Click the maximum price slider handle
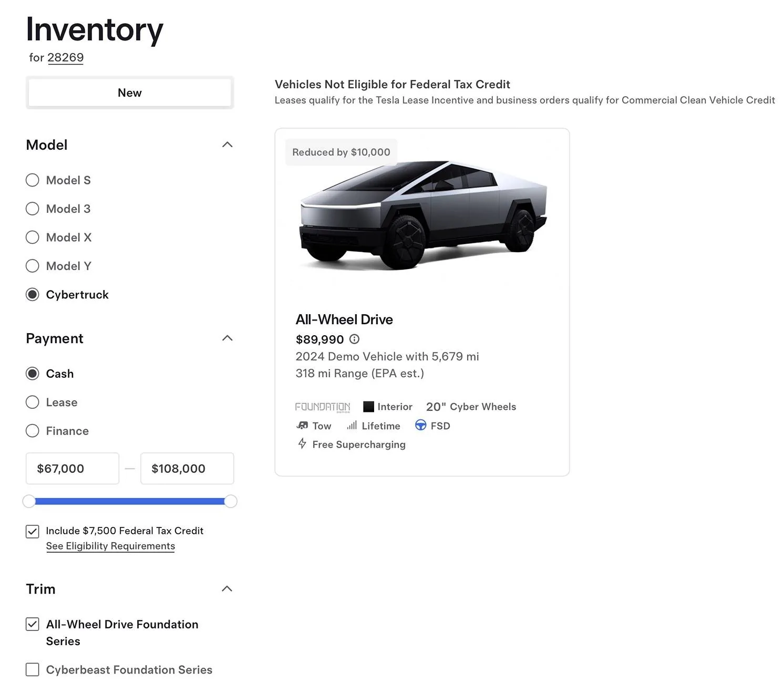This screenshot has height=683, width=784. pos(231,501)
